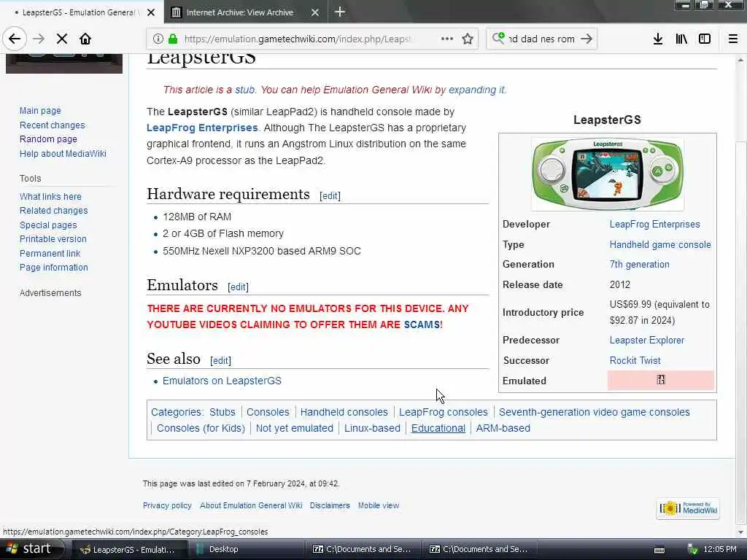Click the search engine magnifier icon

click(x=498, y=38)
